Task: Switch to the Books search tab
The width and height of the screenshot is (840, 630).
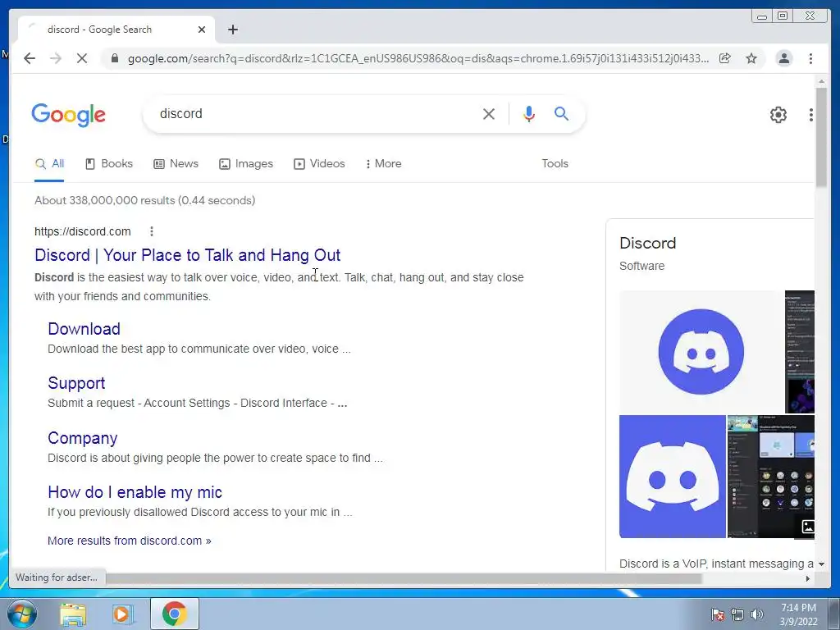Action: click(x=109, y=164)
